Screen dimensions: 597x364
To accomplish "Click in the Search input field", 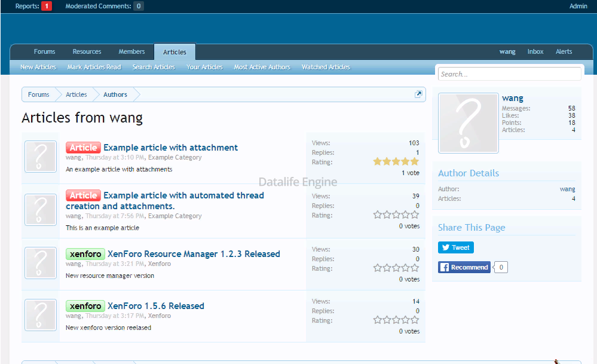I will tap(509, 74).
